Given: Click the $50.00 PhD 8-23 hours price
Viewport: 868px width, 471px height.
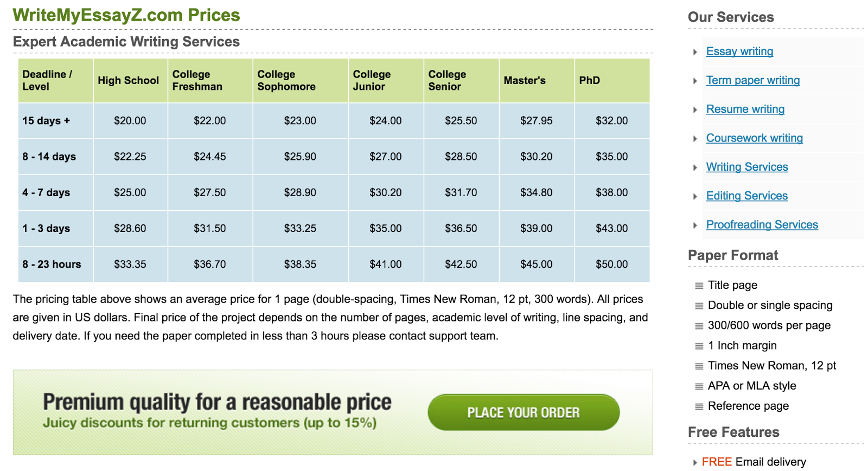Looking at the screenshot, I should click(611, 264).
